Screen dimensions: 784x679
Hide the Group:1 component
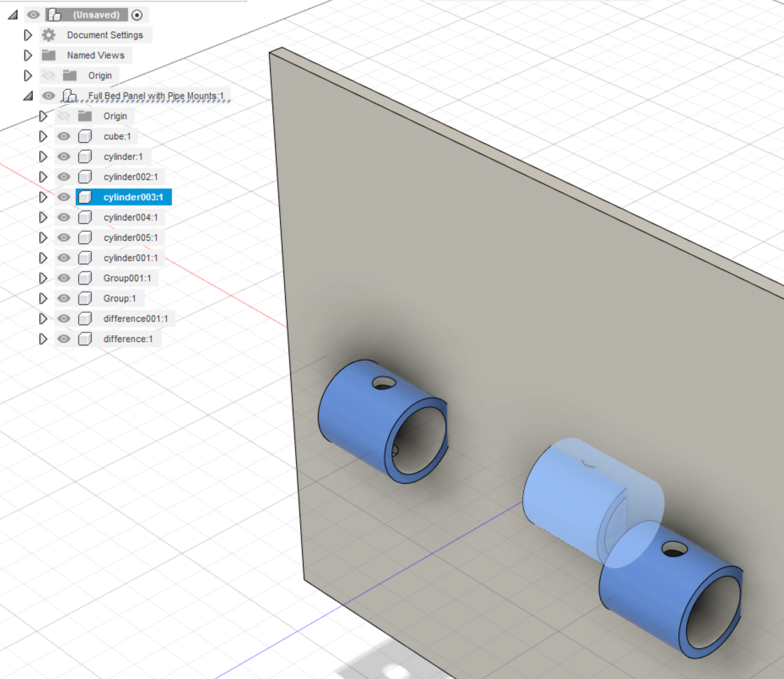64,298
